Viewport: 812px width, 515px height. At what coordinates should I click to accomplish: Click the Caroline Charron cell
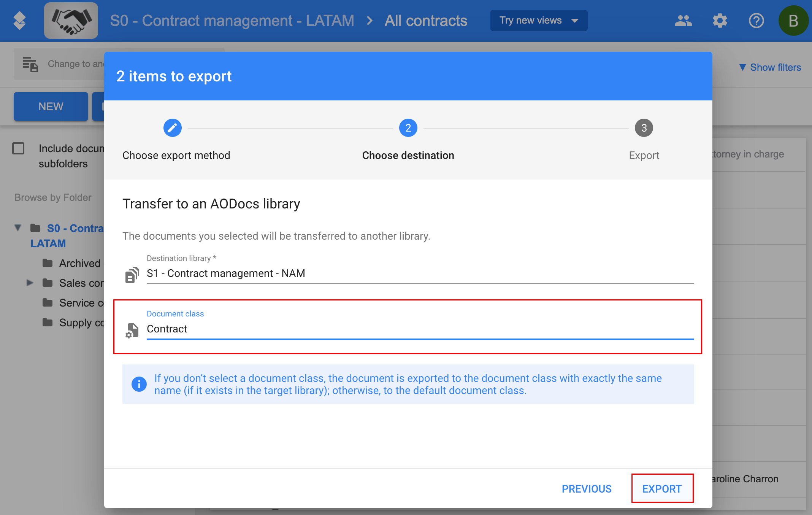(x=745, y=479)
